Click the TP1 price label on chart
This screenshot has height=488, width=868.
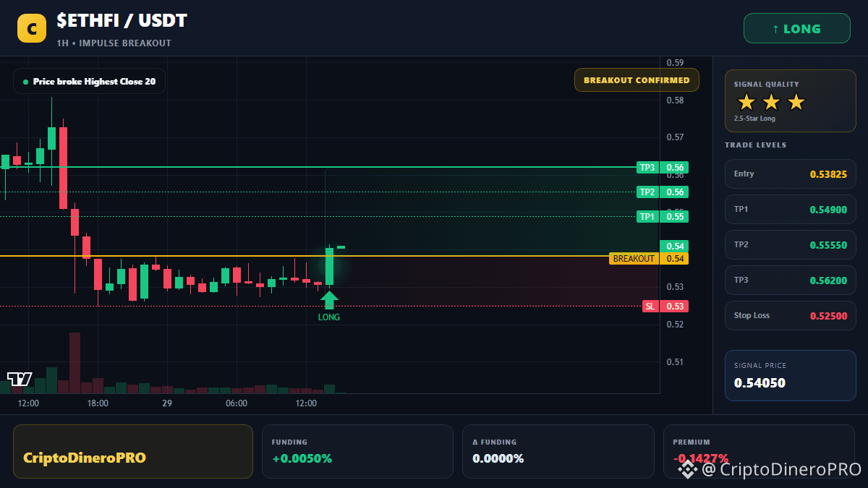662,216
